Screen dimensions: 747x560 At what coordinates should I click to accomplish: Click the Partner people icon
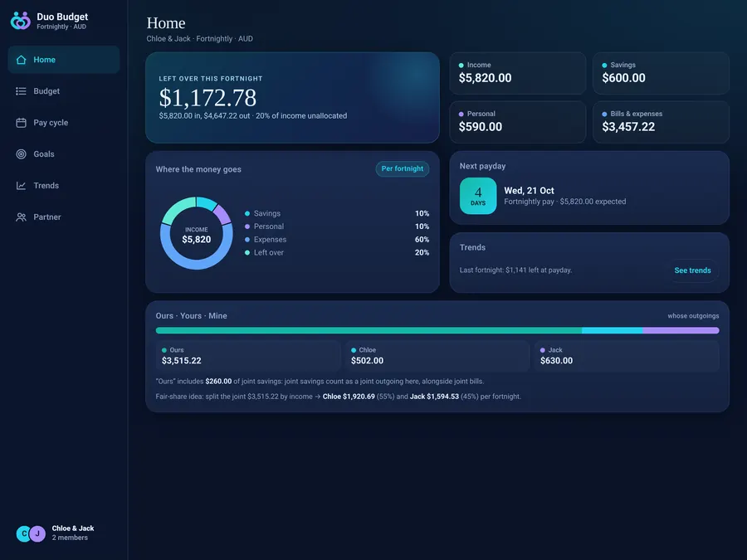click(21, 217)
